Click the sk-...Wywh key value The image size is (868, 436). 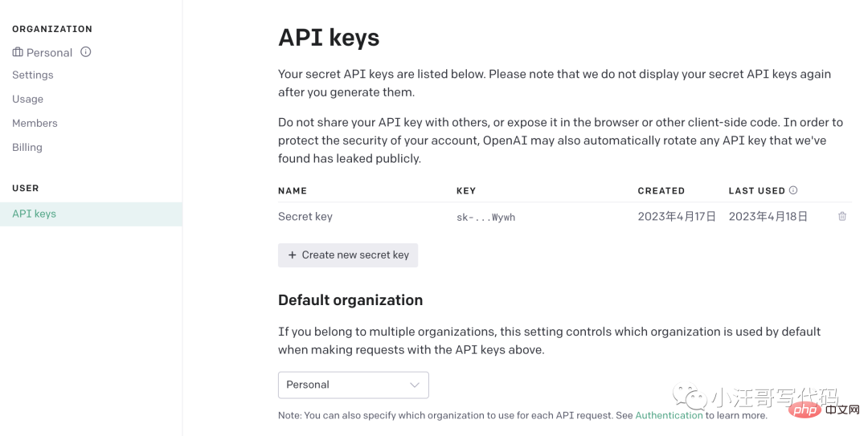[x=485, y=217]
